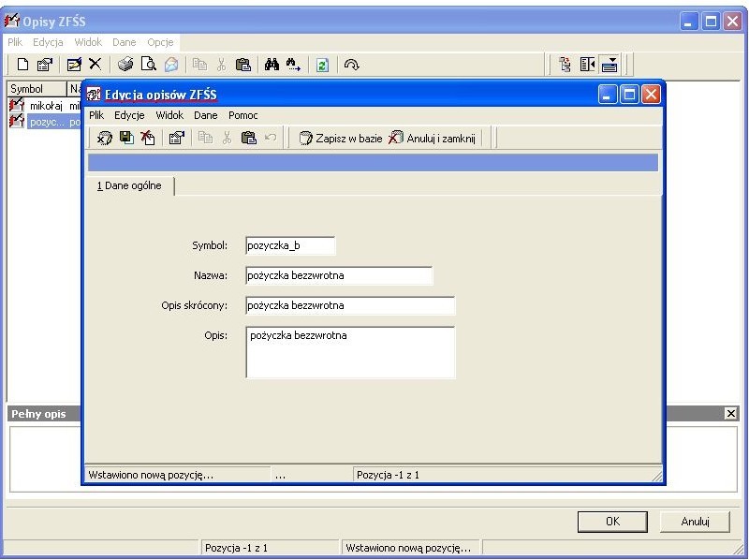The height and width of the screenshot is (560, 749).
Task: Click Anuluj i zamknij button
Action: pyautogui.click(x=432, y=138)
